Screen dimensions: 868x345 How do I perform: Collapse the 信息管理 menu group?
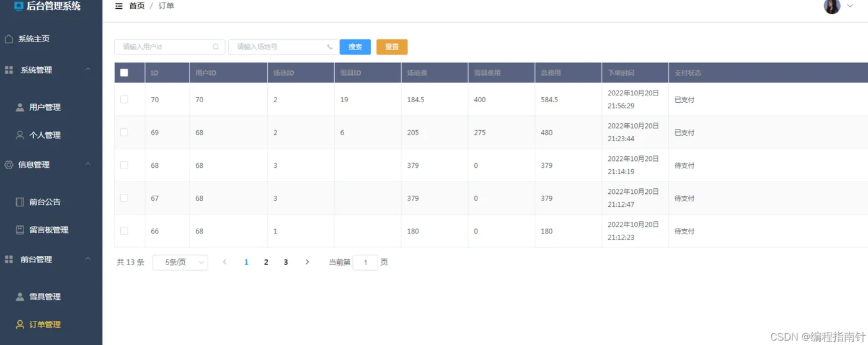tap(88, 164)
